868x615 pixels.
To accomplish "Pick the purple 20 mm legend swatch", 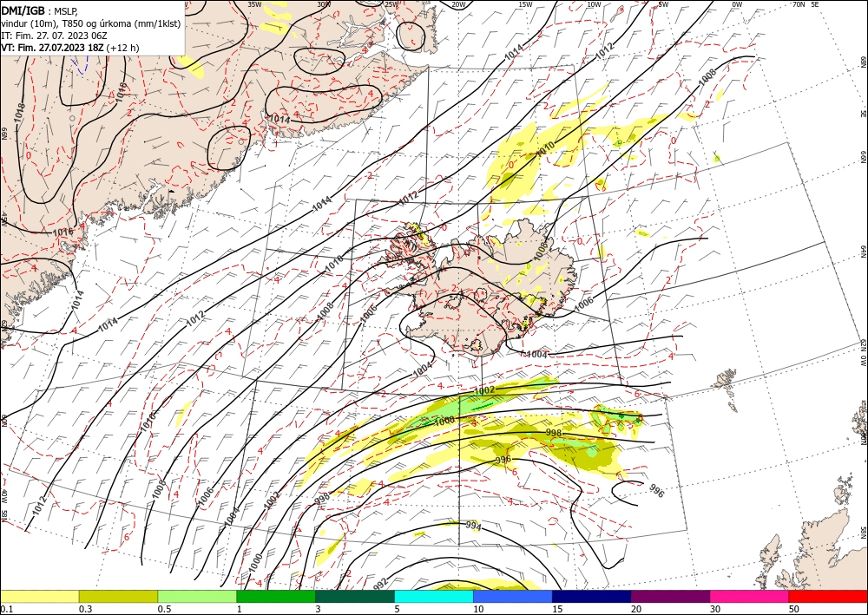I will (x=670, y=596).
